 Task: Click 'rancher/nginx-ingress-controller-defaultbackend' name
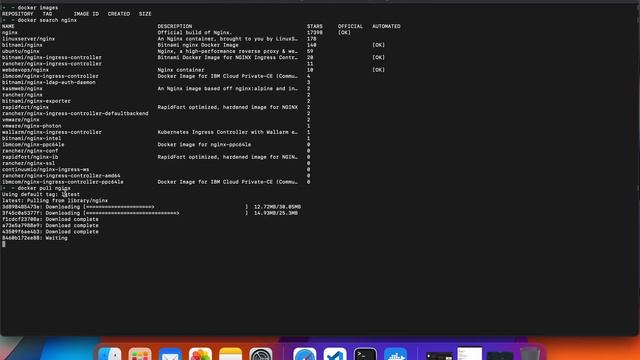[x=75, y=113]
